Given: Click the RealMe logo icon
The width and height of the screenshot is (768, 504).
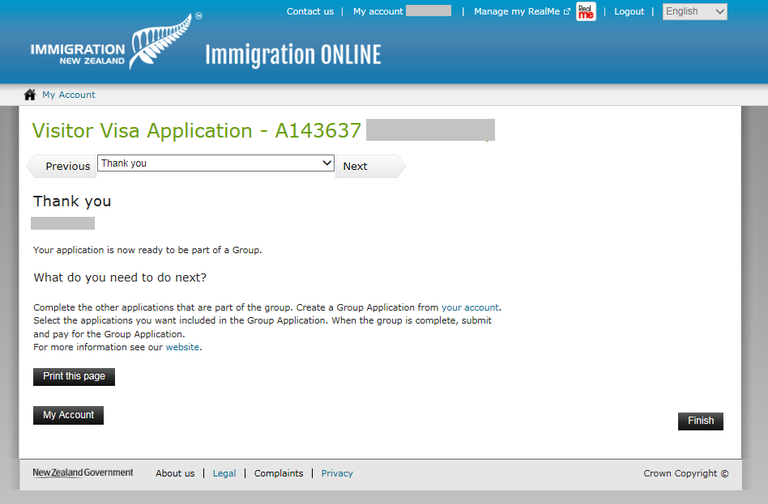Looking at the screenshot, I should [x=586, y=12].
